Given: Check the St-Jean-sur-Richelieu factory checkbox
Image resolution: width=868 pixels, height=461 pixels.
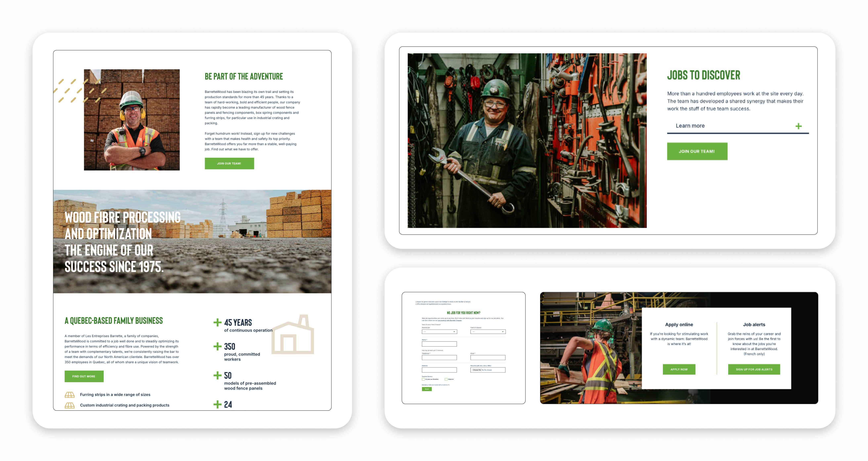Looking at the screenshot, I should (423, 379).
